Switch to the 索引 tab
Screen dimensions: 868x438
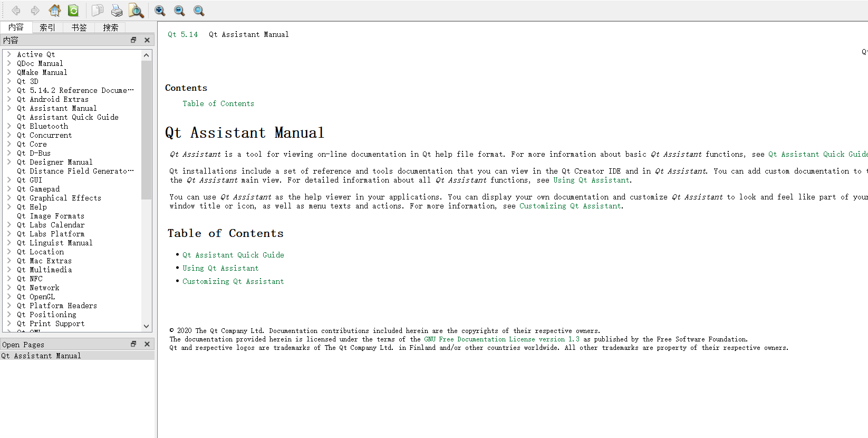tap(47, 27)
